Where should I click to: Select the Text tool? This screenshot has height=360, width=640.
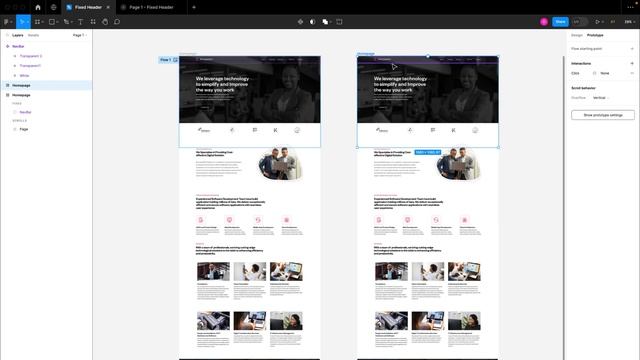[x=80, y=22]
